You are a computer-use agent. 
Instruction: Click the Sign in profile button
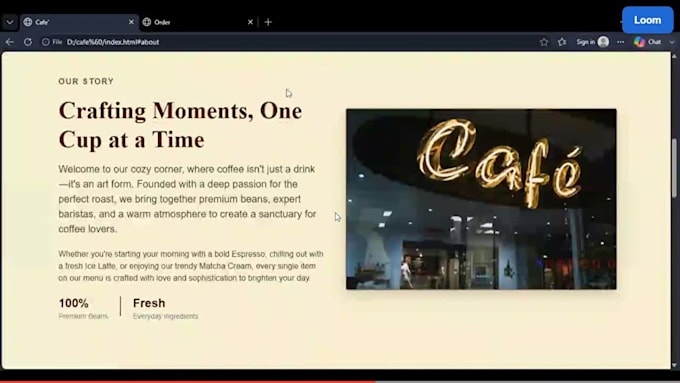point(592,42)
